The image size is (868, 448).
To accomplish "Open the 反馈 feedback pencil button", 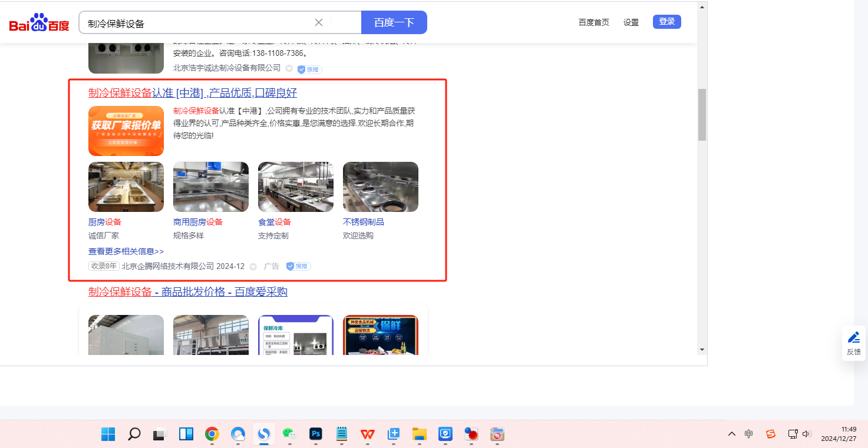I will tap(854, 343).
